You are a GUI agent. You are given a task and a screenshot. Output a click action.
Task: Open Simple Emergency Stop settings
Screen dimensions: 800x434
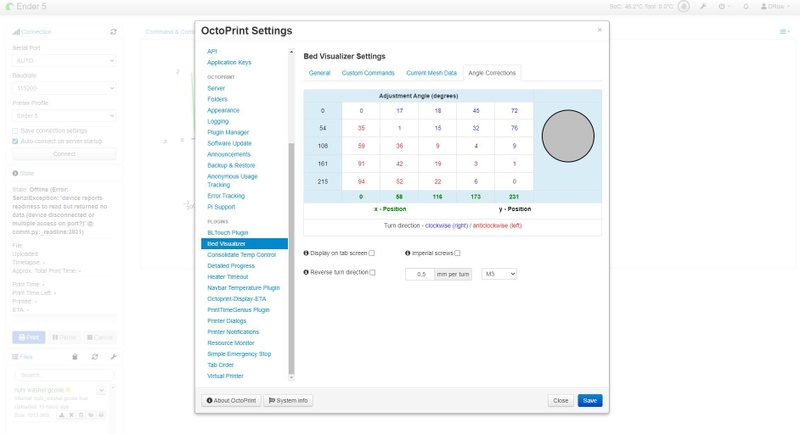pyautogui.click(x=239, y=354)
